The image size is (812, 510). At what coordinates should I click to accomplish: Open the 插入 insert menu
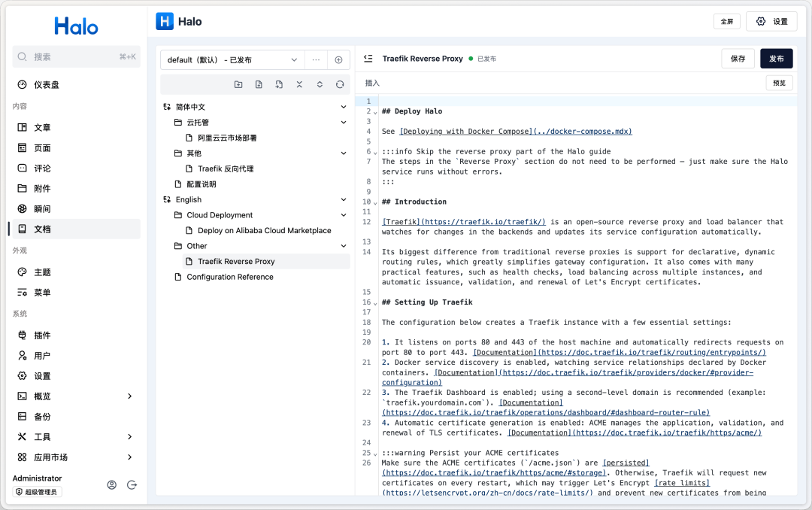(372, 83)
